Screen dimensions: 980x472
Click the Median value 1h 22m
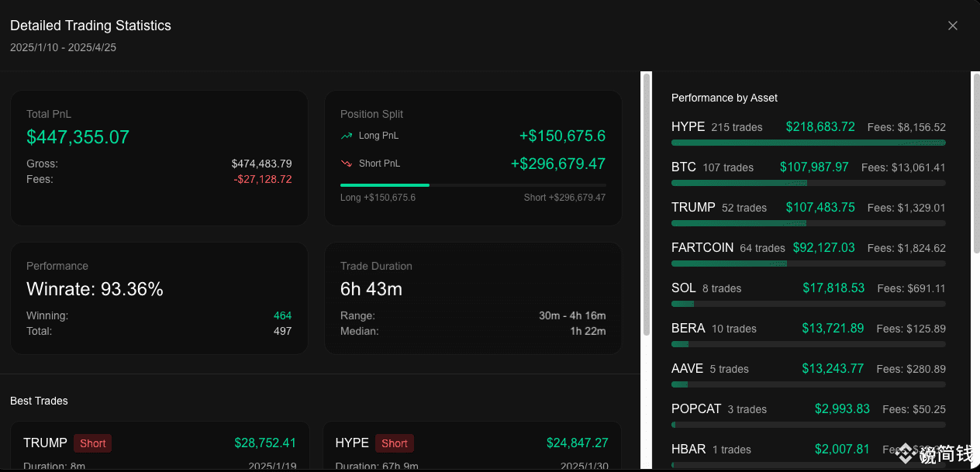tap(588, 331)
